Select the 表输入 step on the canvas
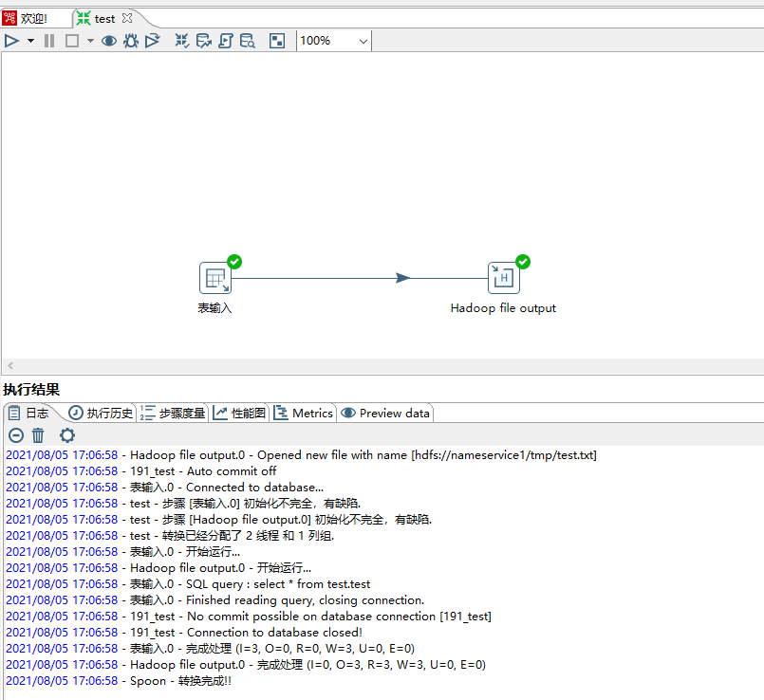Screen dimensions: 764x700 pos(217,277)
